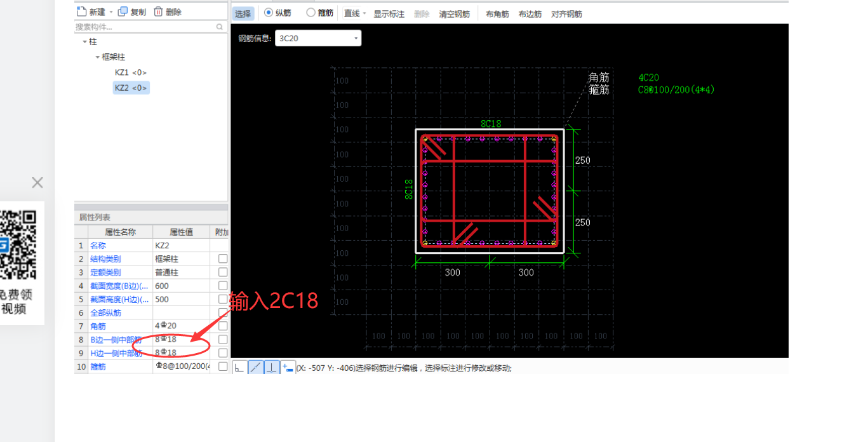Tick the 附加 checkbox for 截面宽度(B边)
The height and width of the screenshot is (442, 868).
pos(223,286)
